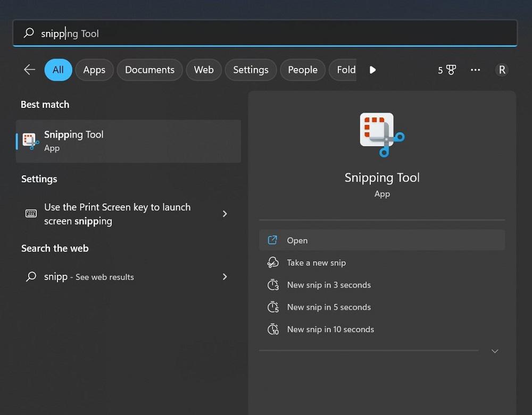Select the Settings filter tab

pyautogui.click(x=251, y=70)
